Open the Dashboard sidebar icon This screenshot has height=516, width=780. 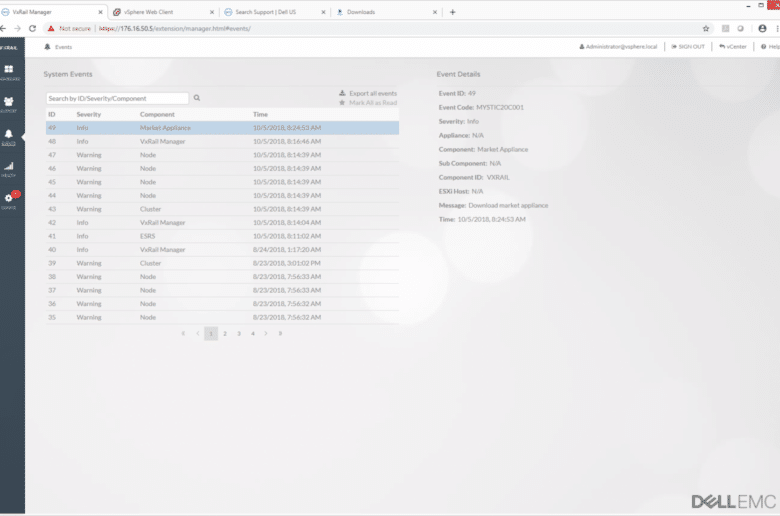coord(9,72)
